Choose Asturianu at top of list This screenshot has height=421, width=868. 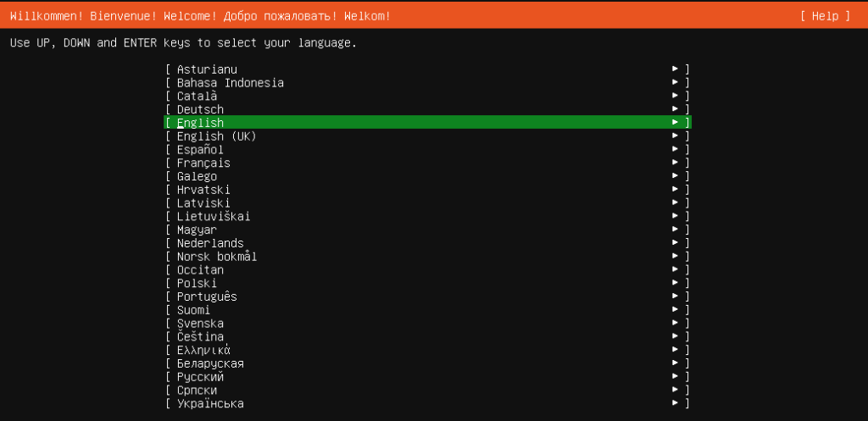(x=208, y=69)
